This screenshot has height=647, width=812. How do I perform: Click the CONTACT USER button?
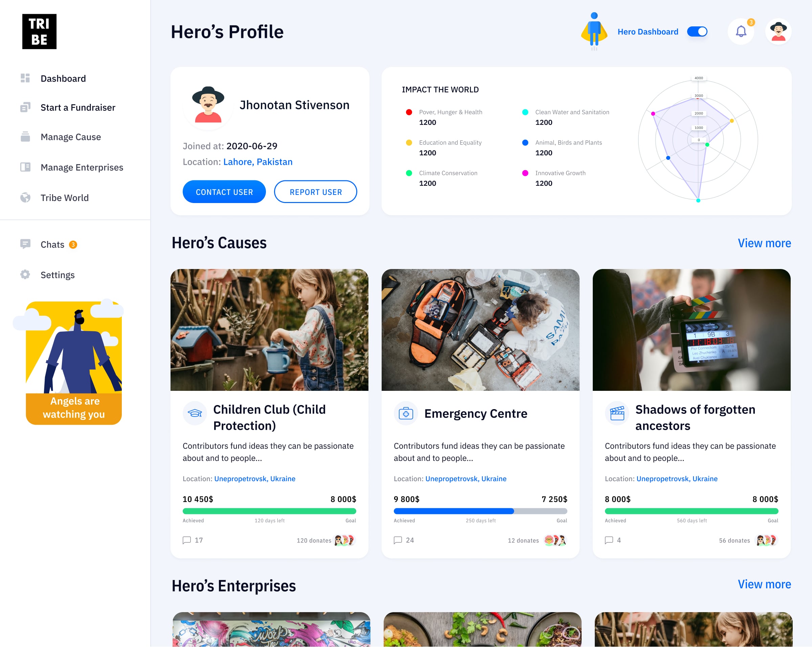pyautogui.click(x=224, y=192)
